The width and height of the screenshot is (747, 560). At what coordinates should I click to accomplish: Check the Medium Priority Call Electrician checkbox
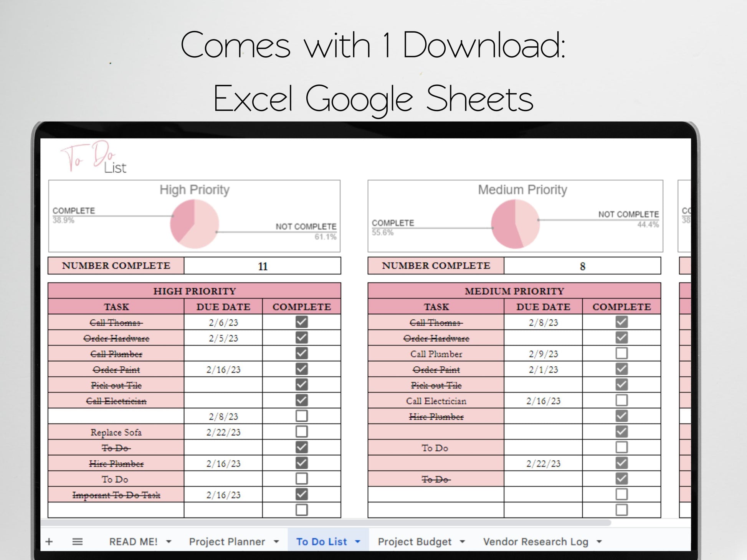pos(621,400)
